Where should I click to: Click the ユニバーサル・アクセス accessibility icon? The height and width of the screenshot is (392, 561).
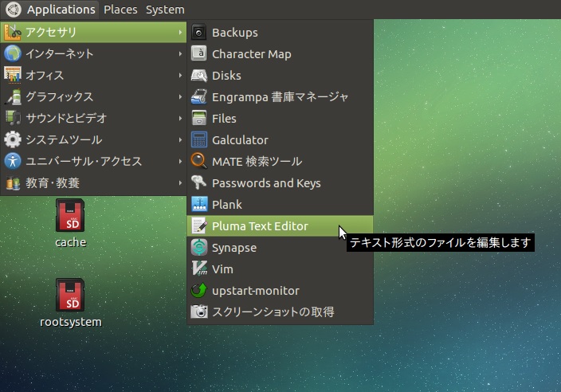tap(13, 161)
